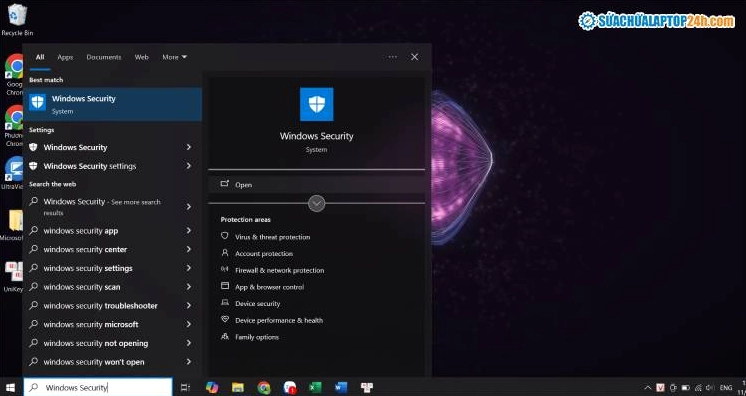This screenshot has height=396, width=746.
Task: Click the Firewall network signal icon
Action: click(225, 269)
